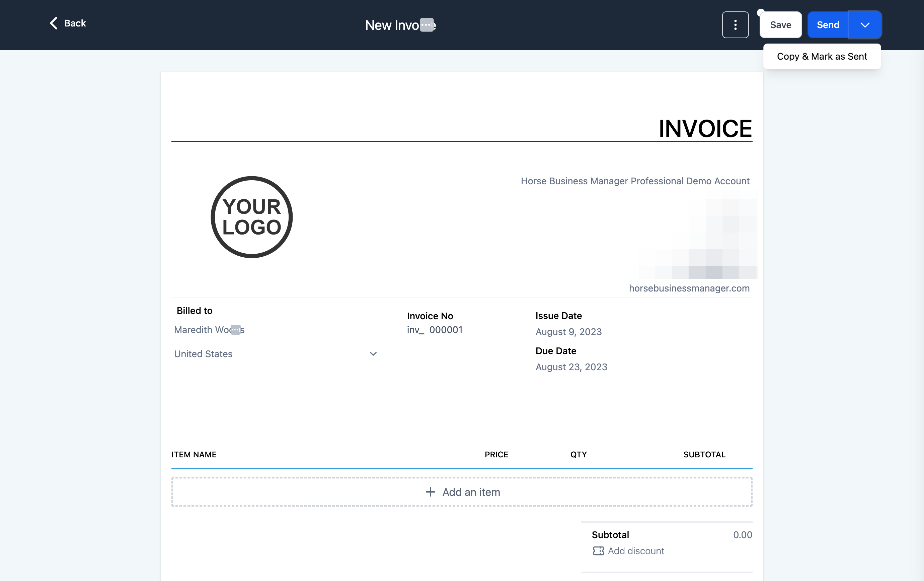The height and width of the screenshot is (581, 924).
Task: Click the blue Send button
Action: [828, 25]
